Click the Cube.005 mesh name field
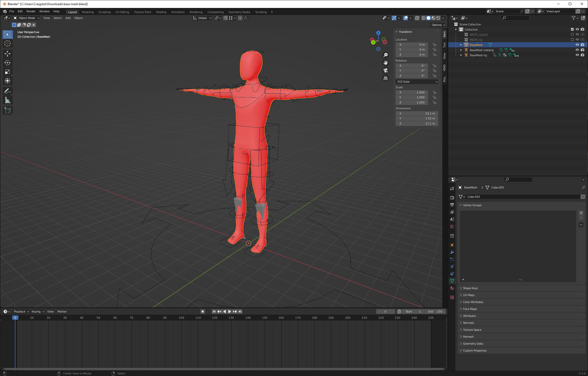 523,197
